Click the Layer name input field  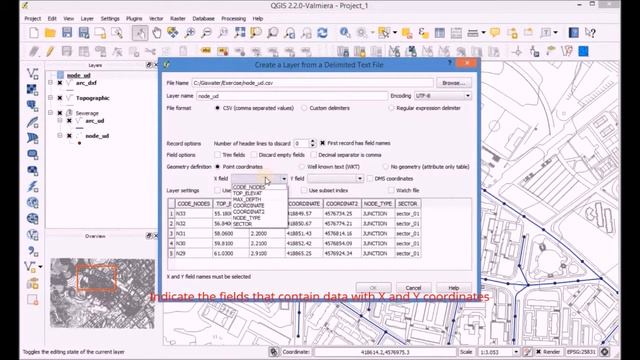[x=292, y=96]
